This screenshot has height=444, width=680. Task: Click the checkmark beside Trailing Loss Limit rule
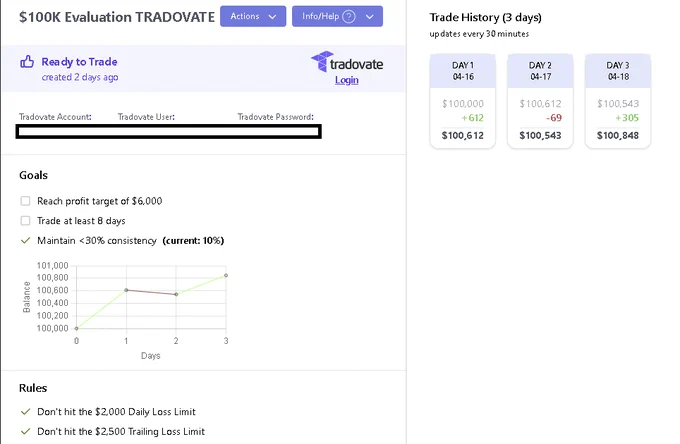pos(26,431)
